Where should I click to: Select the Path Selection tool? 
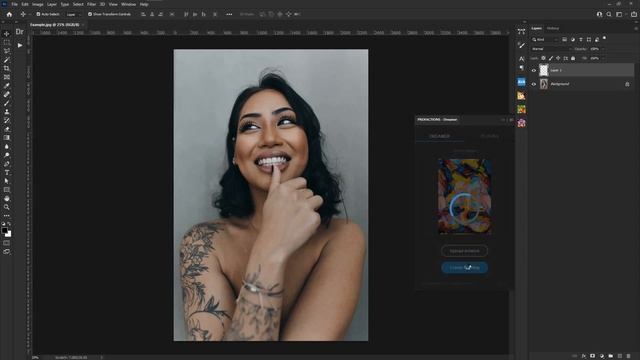[x=7, y=181]
